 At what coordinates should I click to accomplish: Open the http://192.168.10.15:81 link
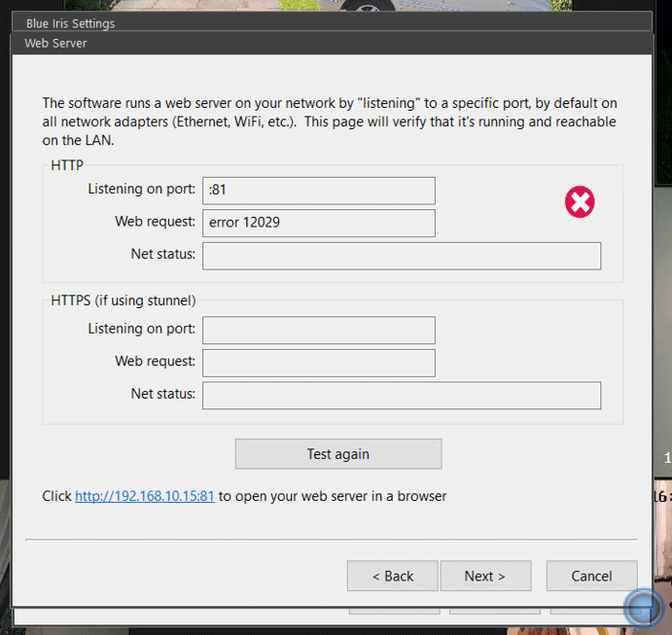coord(145,496)
